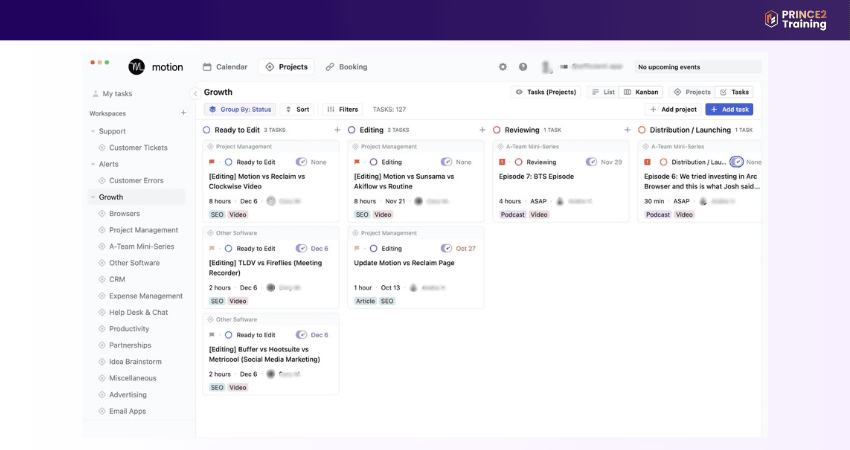Open status dropdown on TLDV vs Fireflies card

point(250,248)
